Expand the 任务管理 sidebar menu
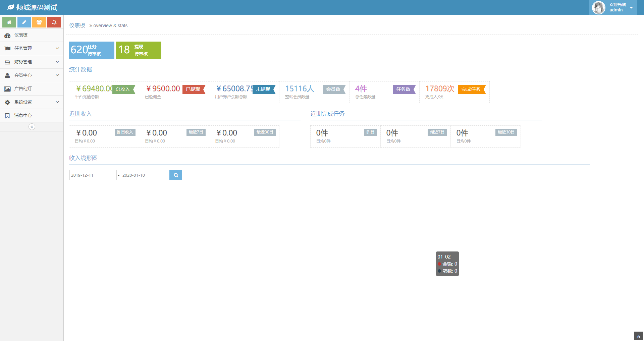 pyautogui.click(x=32, y=48)
